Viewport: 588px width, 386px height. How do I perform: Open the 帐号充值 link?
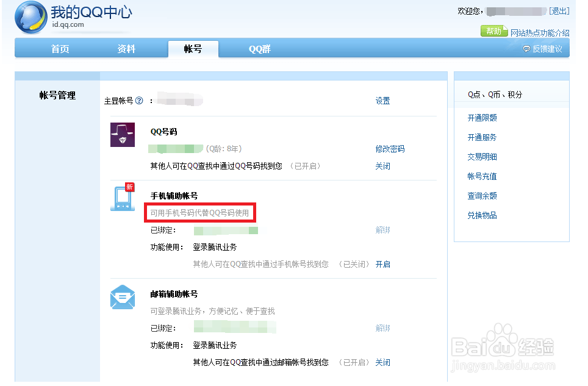[x=482, y=176]
